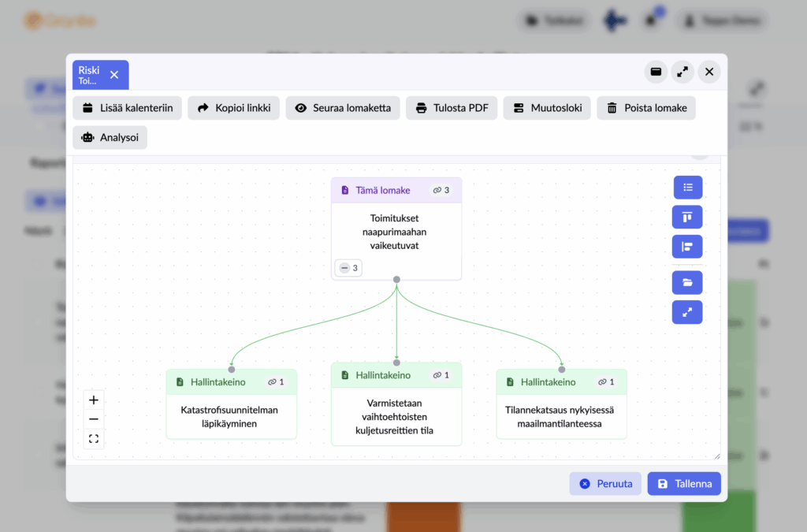Click the Tallenna save button

(x=684, y=484)
